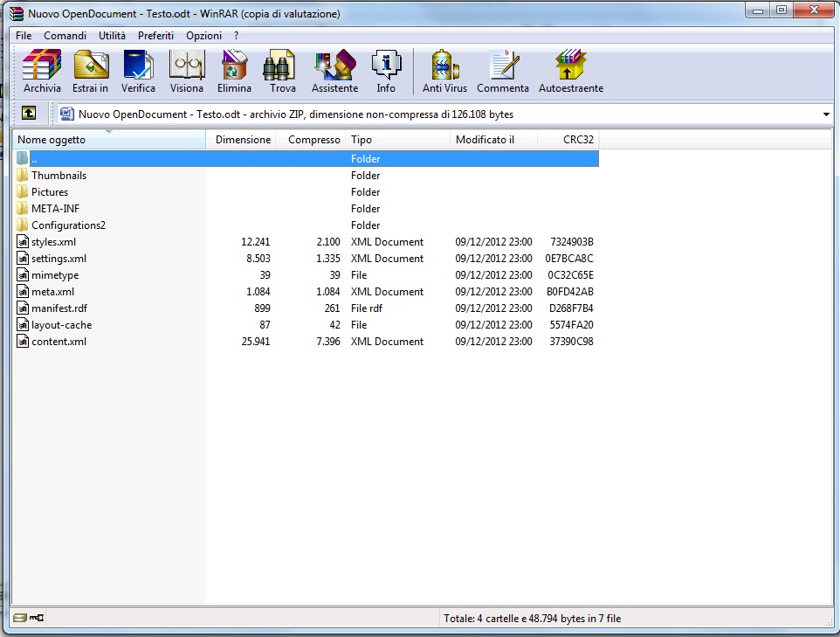Screen dimensions: 840x637
Task: Select the META-INF folder icon
Action: tap(22, 209)
